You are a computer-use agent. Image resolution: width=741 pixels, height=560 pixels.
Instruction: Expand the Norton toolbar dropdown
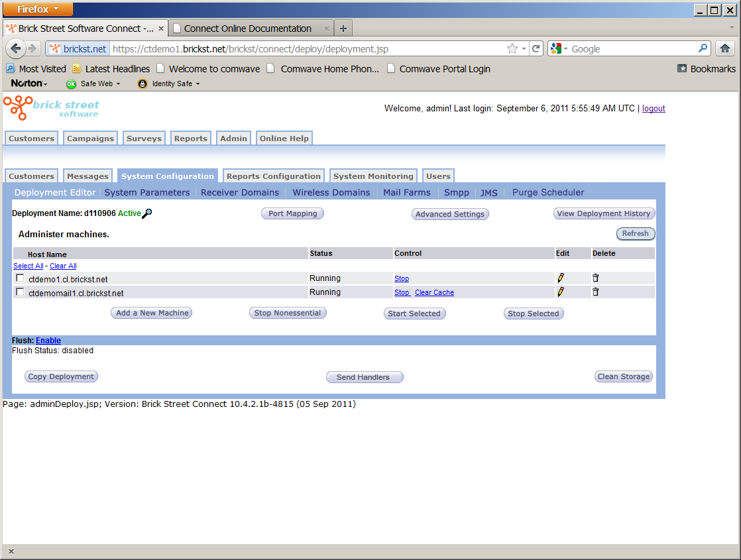[29, 84]
